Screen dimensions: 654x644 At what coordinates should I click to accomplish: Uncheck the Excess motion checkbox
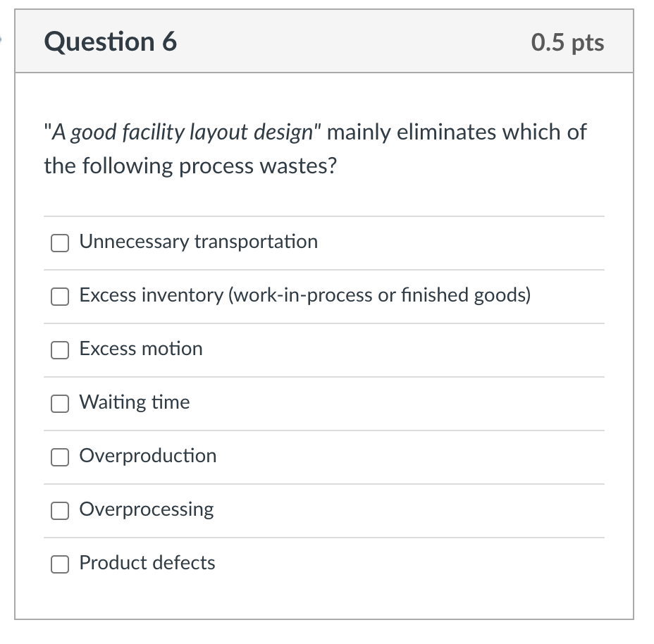[x=60, y=350]
